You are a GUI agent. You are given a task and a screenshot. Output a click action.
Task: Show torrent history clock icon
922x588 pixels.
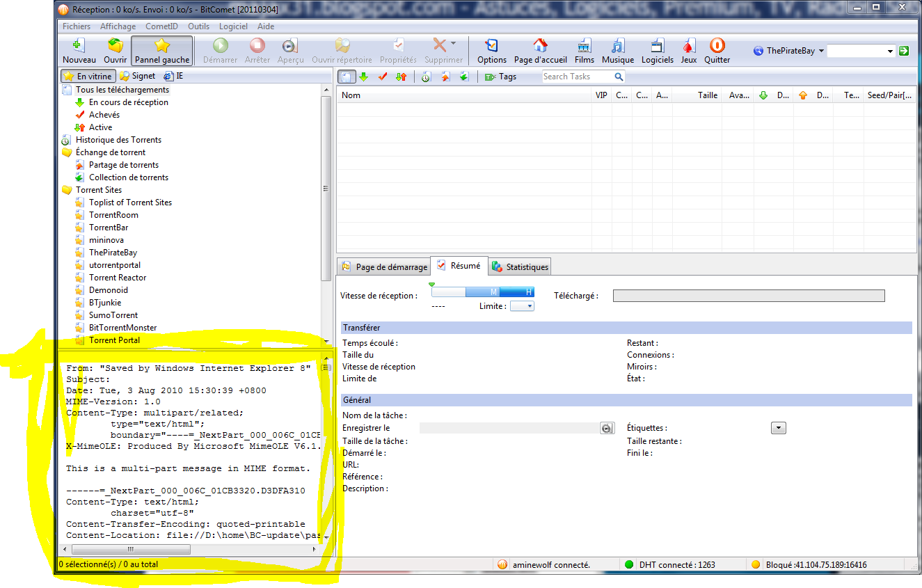point(426,77)
